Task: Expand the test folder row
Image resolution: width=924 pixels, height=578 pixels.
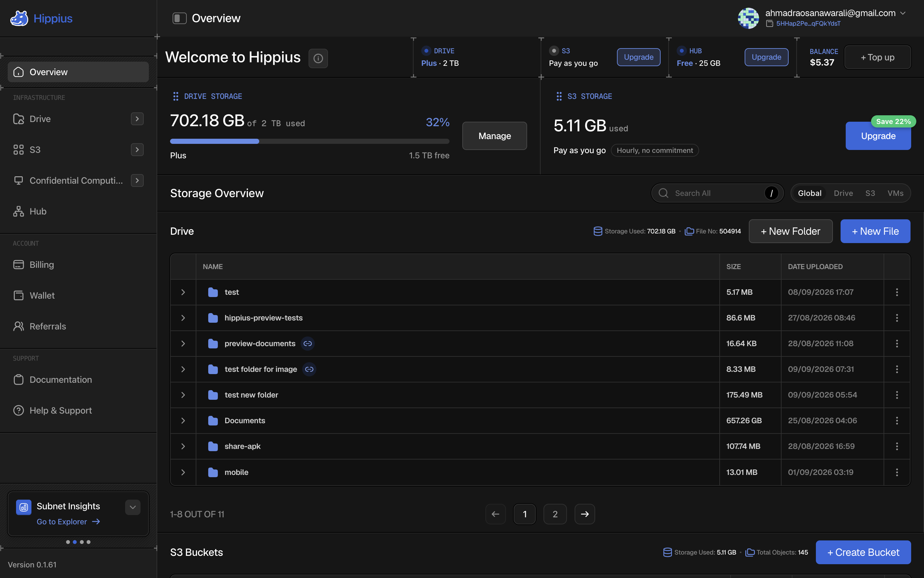Action: click(x=183, y=292)
